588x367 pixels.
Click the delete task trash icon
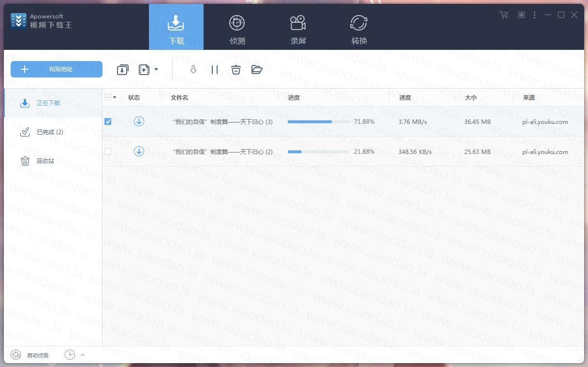[235, 70]
